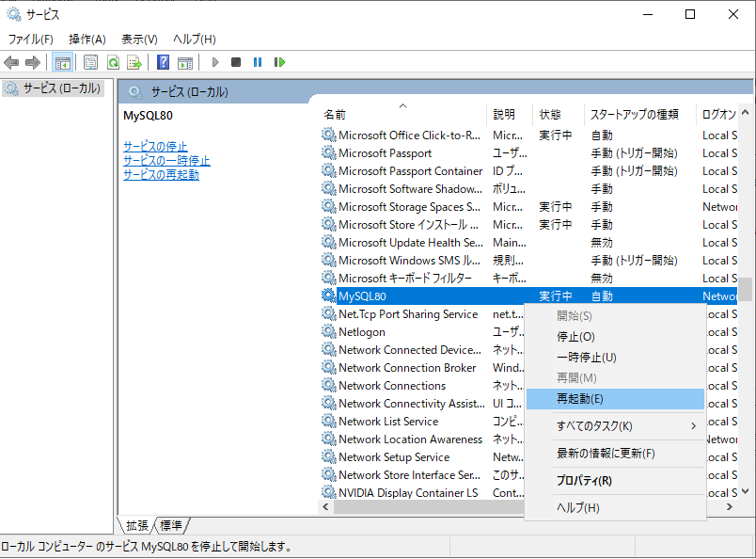Screen dimensions: 756x559
Task: Open the ヘルプ(H) menu in menu bar
Action: click(195, 40)
